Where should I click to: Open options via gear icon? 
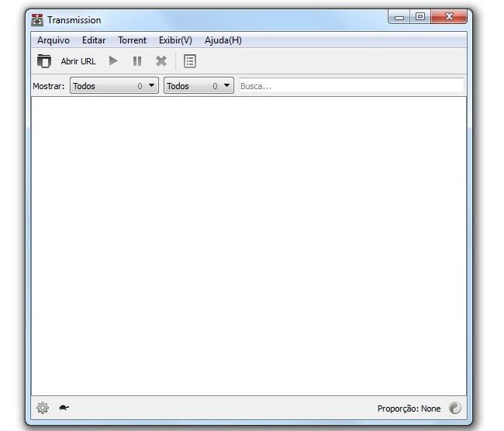pyautogui.click(x=43, y=408)
